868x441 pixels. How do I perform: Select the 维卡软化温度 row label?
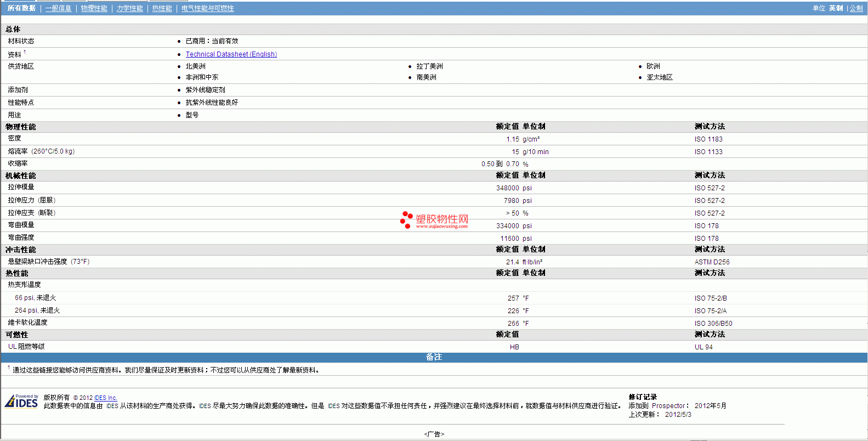click(27, 323)
